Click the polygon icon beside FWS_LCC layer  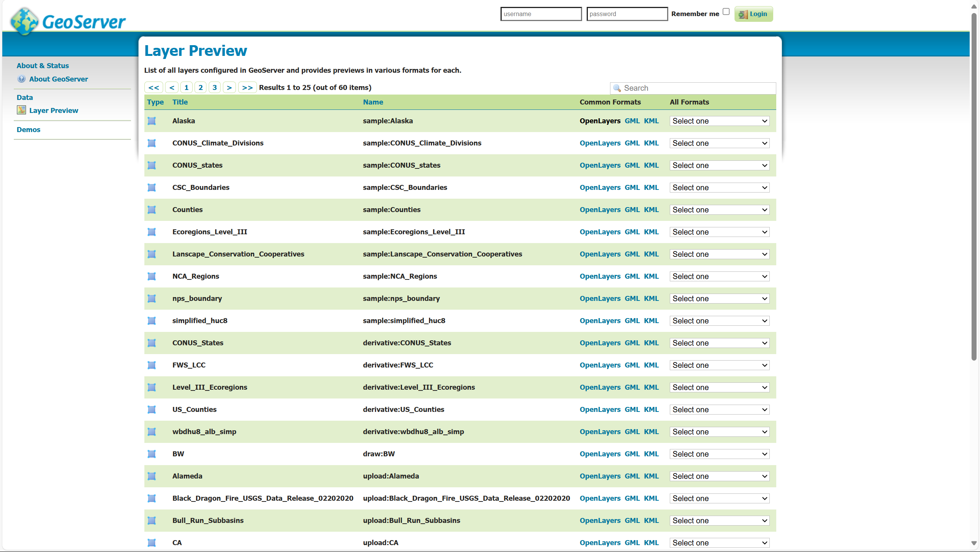click(x=152, y=365)
